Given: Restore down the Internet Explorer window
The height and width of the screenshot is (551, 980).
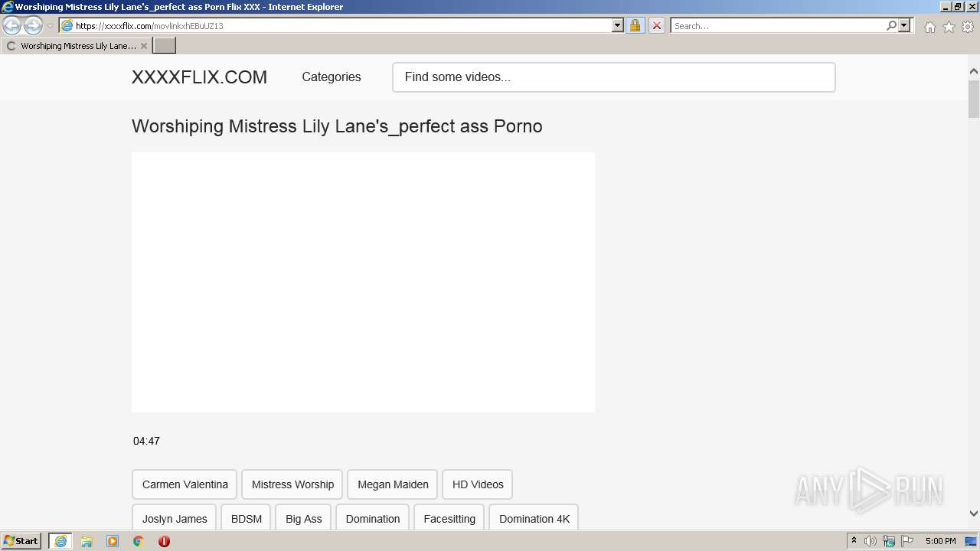Looking at the screenshot, I should click(x=957, y=6).
